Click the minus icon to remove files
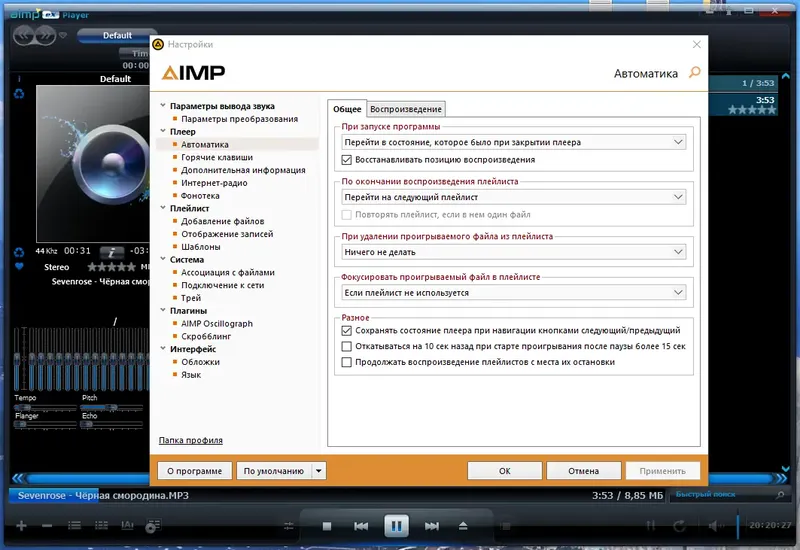 pyautogui.click(x=47, y=526)
